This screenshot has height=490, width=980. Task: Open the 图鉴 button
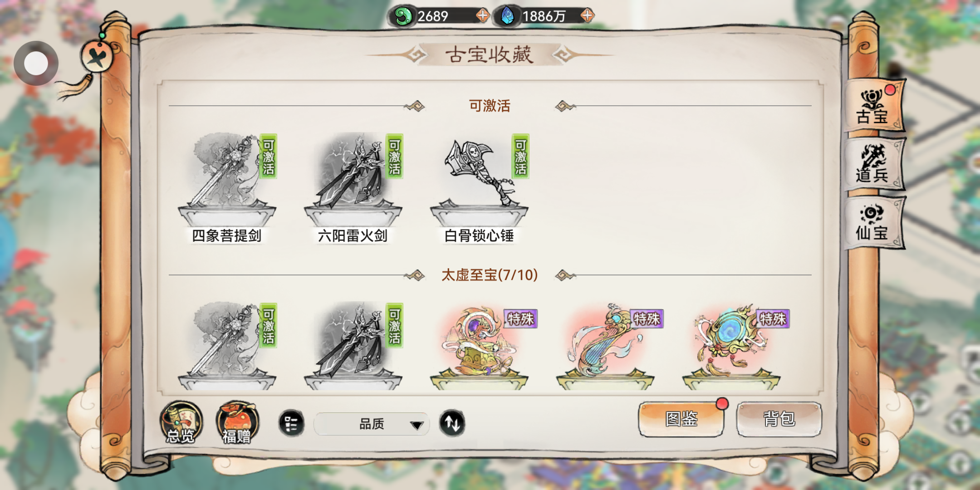681,419
